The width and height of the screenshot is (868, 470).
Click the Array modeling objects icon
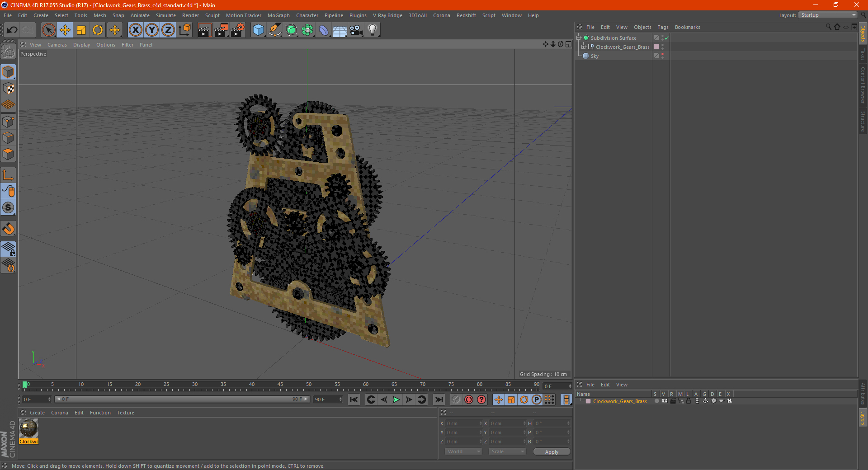(307, 30)
